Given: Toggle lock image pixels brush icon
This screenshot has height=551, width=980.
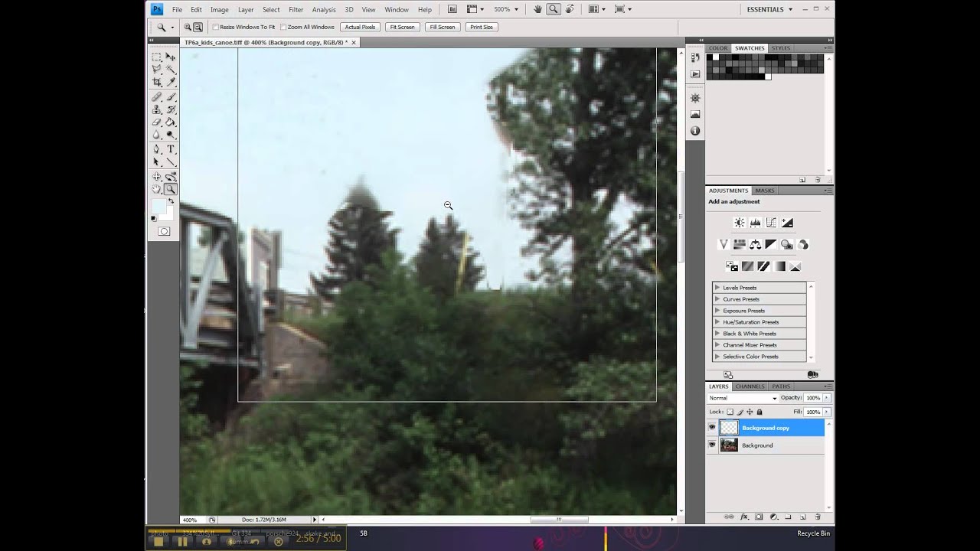Looking at the screenshot, I should pyautogui.click(x=740, y=412).
